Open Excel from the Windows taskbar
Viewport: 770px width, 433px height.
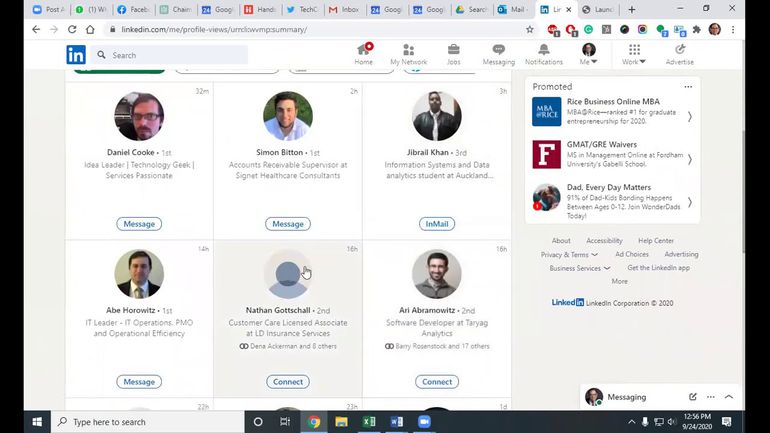(369, 422)
